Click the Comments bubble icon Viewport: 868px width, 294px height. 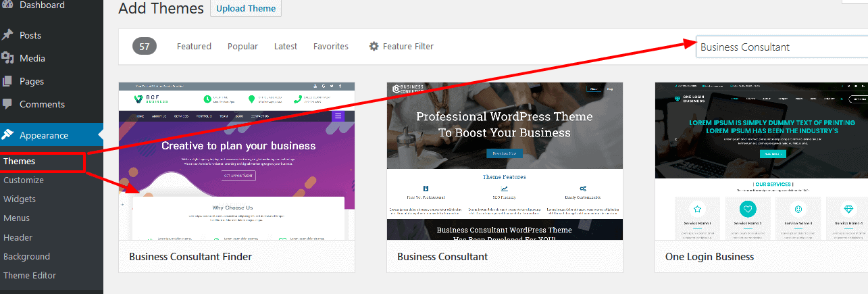(7, 104)
